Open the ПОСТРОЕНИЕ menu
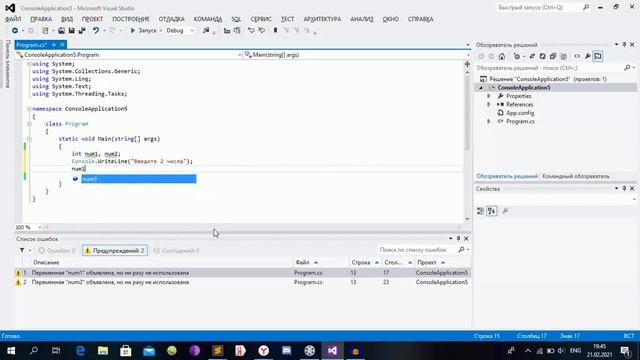 pos(131,19)
